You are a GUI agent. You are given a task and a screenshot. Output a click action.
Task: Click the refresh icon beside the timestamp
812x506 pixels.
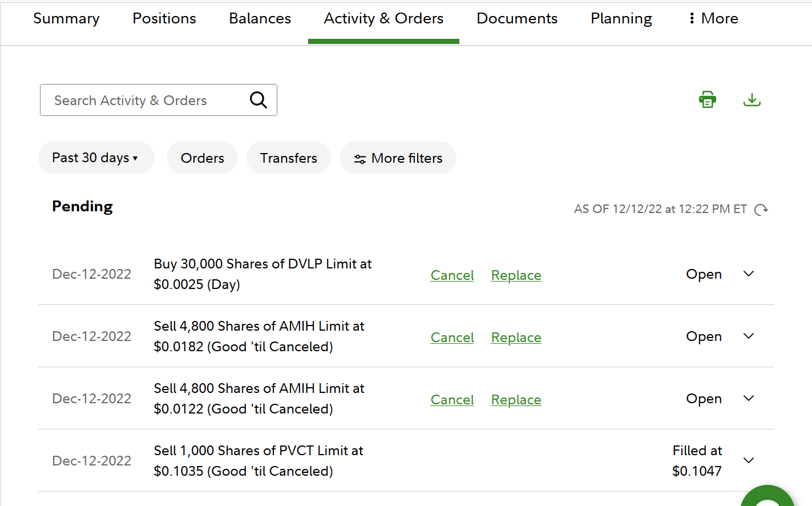tap(761, 210)
